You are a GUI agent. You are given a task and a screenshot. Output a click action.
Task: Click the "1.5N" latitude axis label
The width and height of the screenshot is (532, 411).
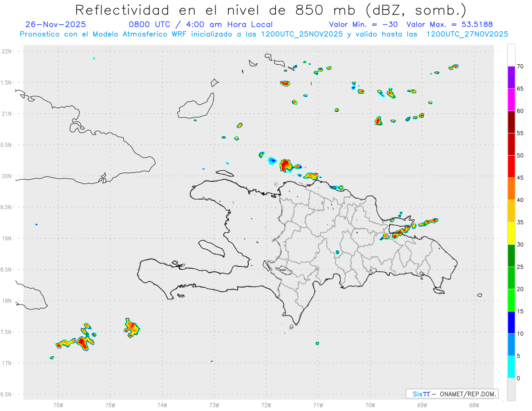(6, 82)
